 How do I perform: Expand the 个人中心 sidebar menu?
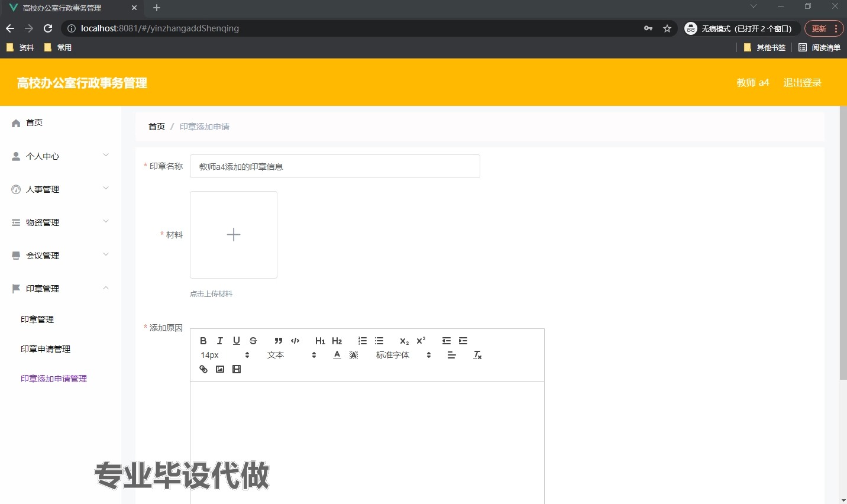(x=60, y=156)
